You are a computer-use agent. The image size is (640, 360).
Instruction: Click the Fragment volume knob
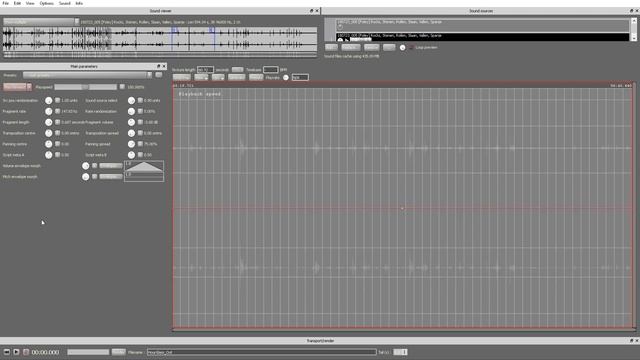[131, 122]
